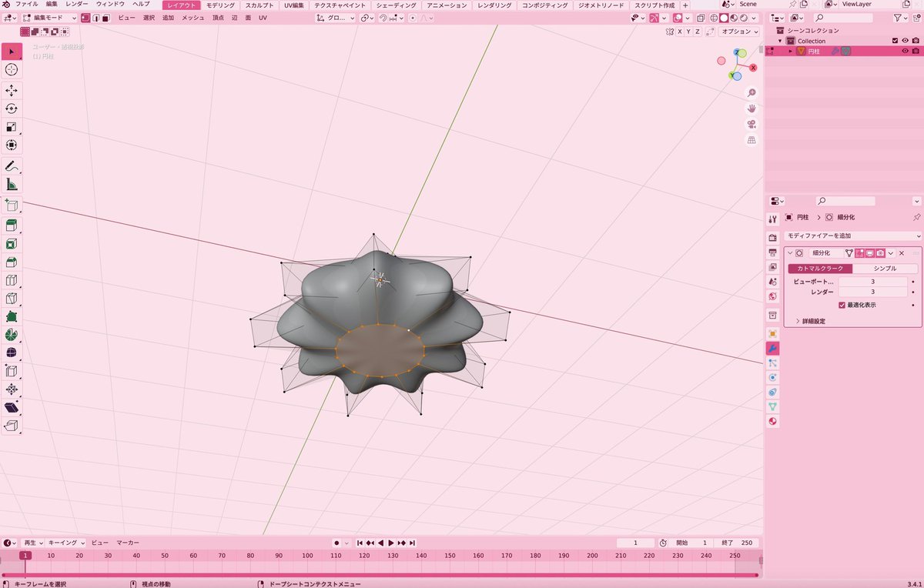Viewport: 924px width, 588px height.
Task: Select the Rotate tool
Action: (x=12, y=109)
